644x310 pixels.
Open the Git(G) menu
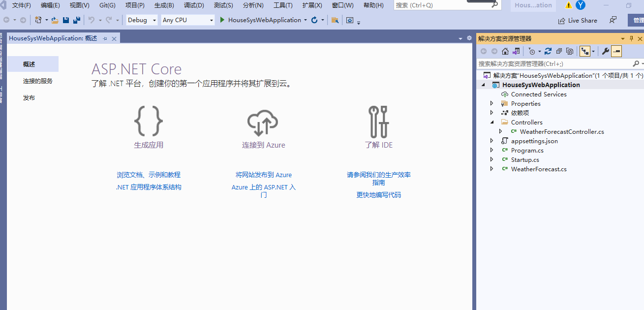tap(107, 5)
